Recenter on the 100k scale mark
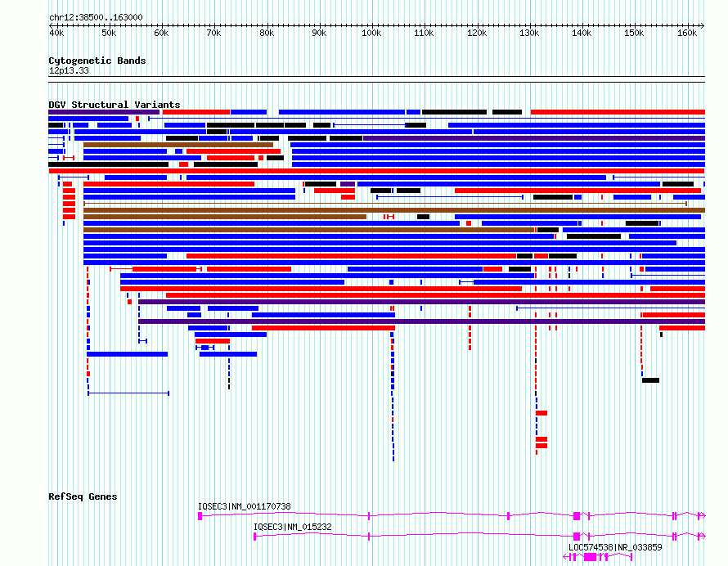Screen dimensions: 728x566 [x=371, y=33]
